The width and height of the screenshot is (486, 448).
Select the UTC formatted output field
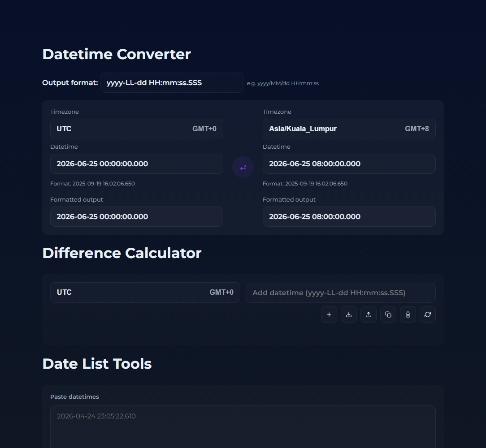tap(137, 216)
